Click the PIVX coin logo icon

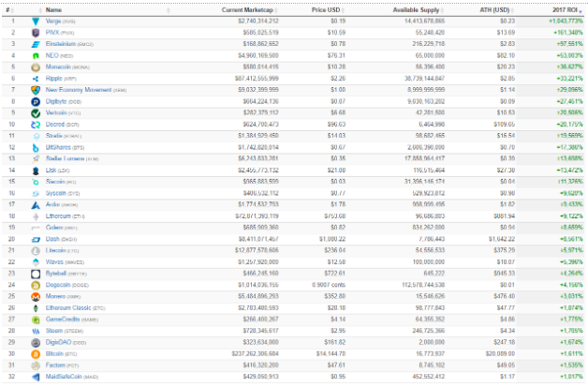(36, 33)
